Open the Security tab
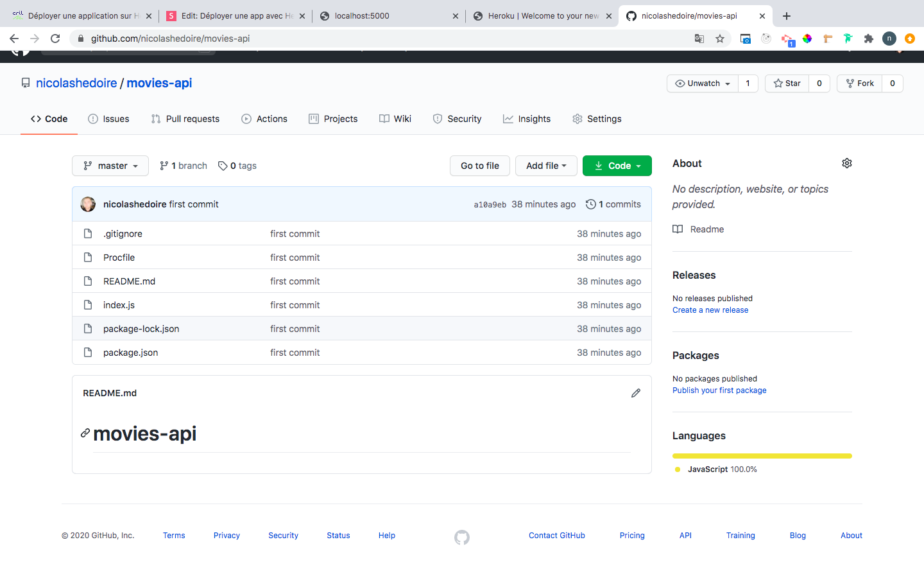This screenshot has width=924, height=578. coord(457,119)
